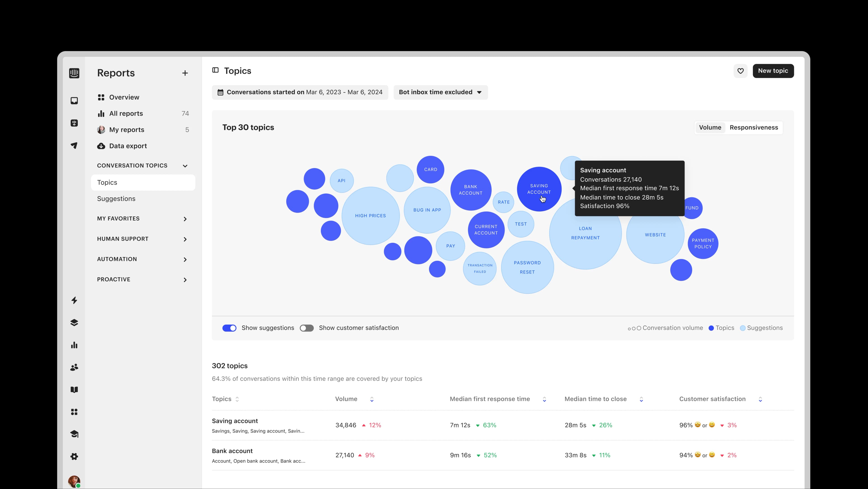Open the Proactive support paper-plane icon
The image size is (868, 489).
[x=74, y=145]
